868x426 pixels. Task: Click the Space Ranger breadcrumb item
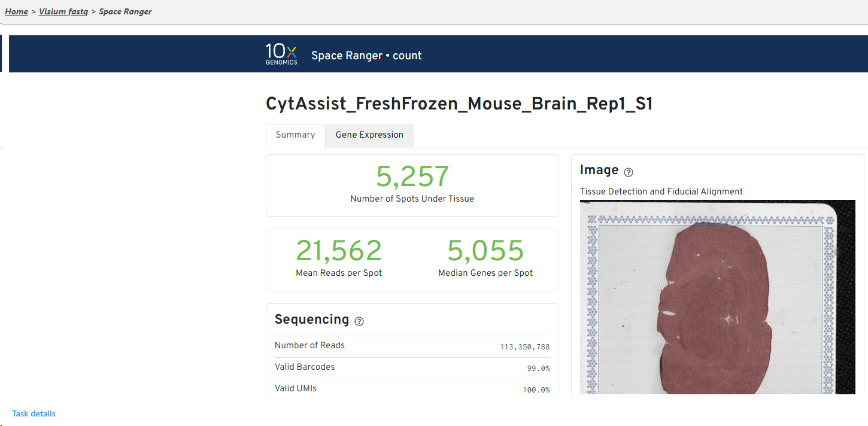[125, 11]
